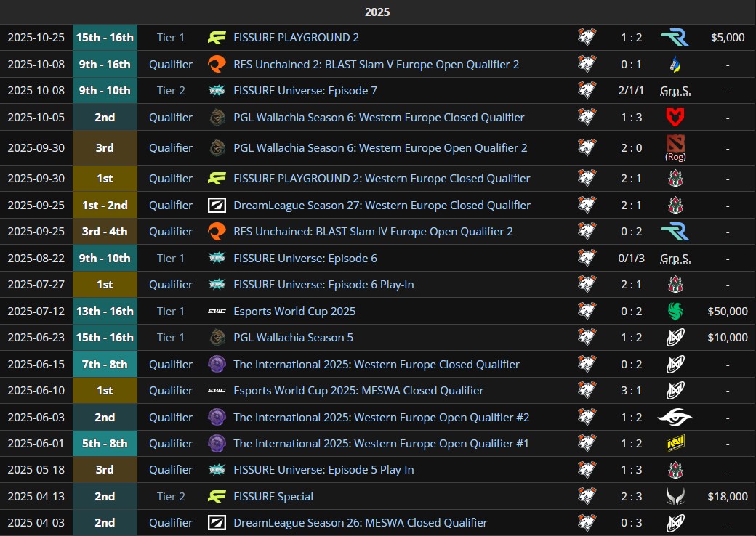Click the Team Secret logo in the 2025-06-03 row
Image resolution: width=756 pixels, height=536 pixels.
coord(675,417)
